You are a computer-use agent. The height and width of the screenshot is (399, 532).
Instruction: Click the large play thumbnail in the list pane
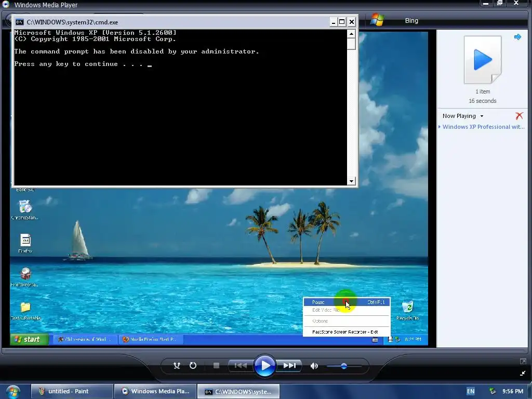[483, 60]
